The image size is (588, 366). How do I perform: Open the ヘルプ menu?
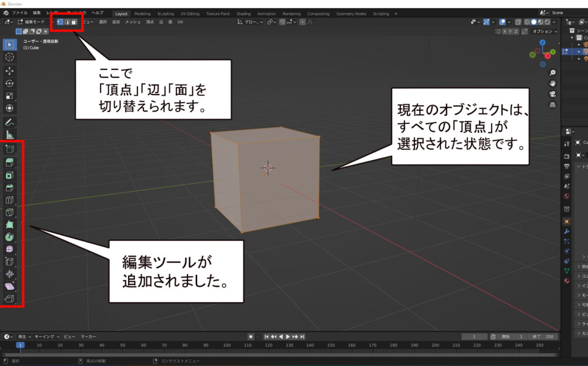(x=98, y=13)
